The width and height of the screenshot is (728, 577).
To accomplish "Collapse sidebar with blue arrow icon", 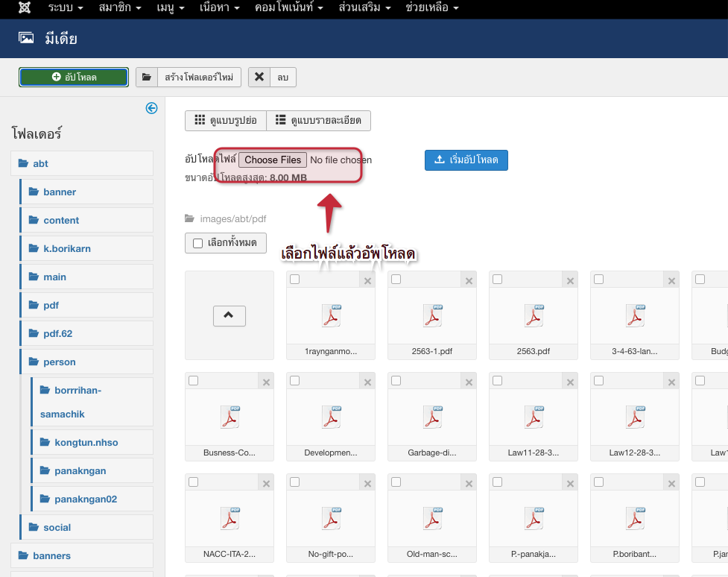I will 151,108.
